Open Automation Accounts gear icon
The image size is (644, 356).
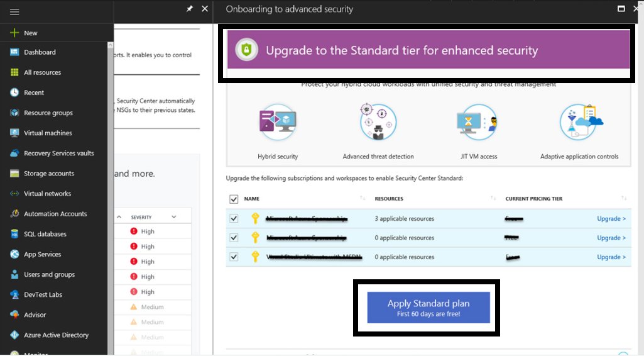(14, 214)
